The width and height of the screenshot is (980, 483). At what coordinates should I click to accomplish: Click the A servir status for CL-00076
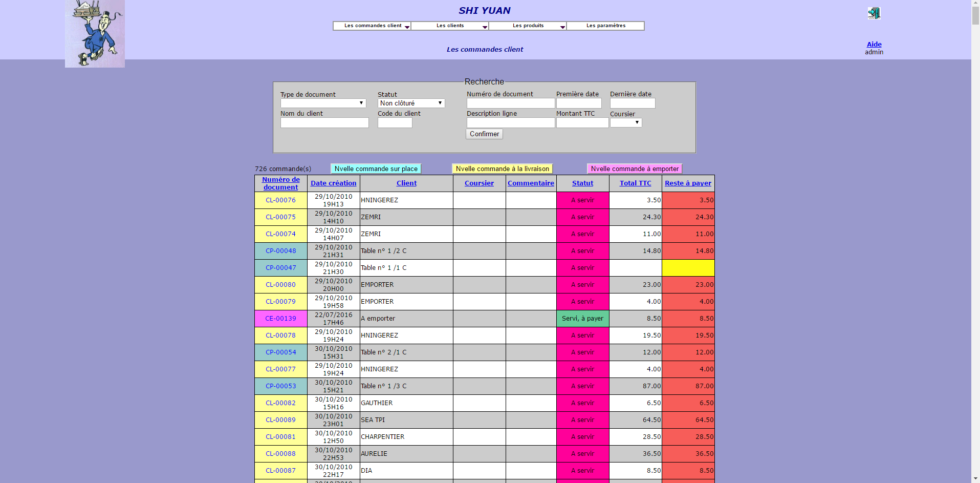click(x=582, y=200)
